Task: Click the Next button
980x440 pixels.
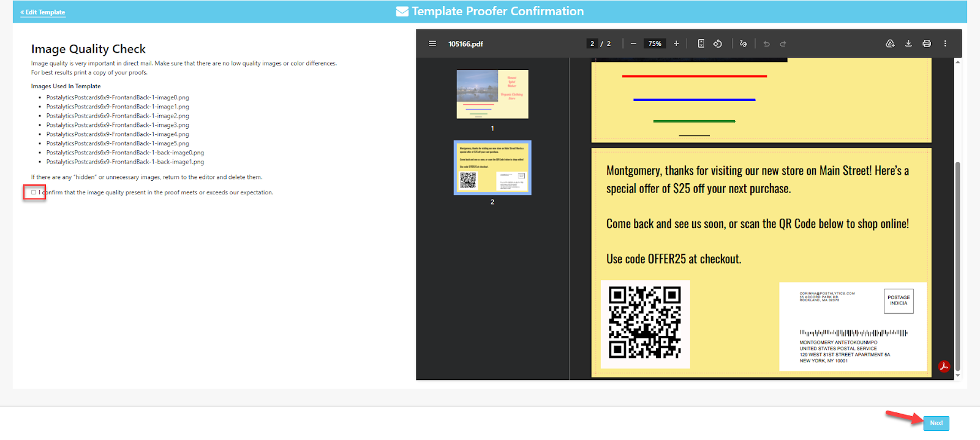Action: [x=937, y=423]
